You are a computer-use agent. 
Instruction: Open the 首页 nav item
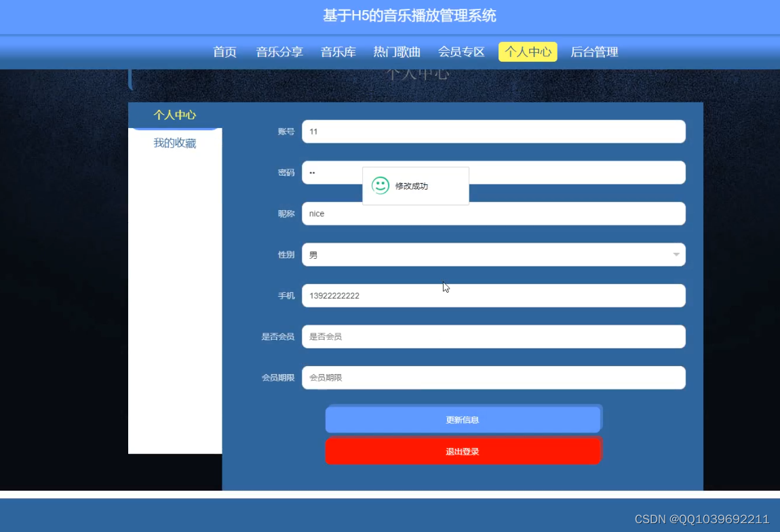[x=225, y=52]
